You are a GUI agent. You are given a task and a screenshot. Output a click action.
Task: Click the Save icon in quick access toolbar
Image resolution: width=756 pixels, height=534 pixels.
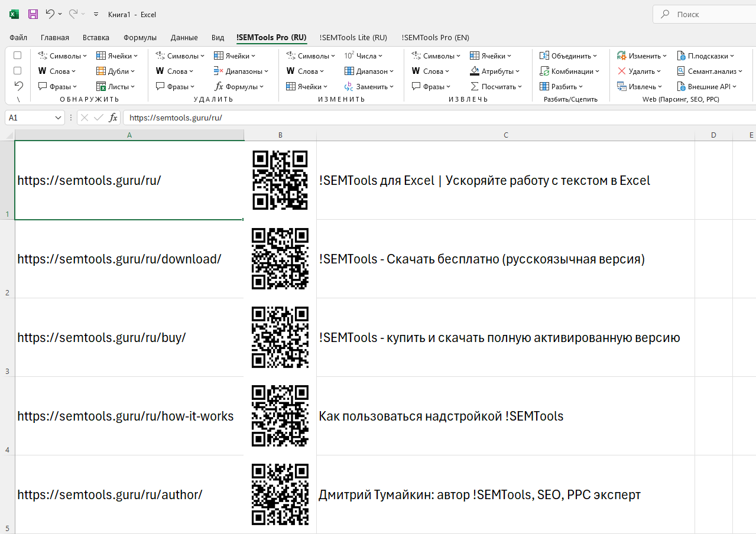[x=33, y=14]
